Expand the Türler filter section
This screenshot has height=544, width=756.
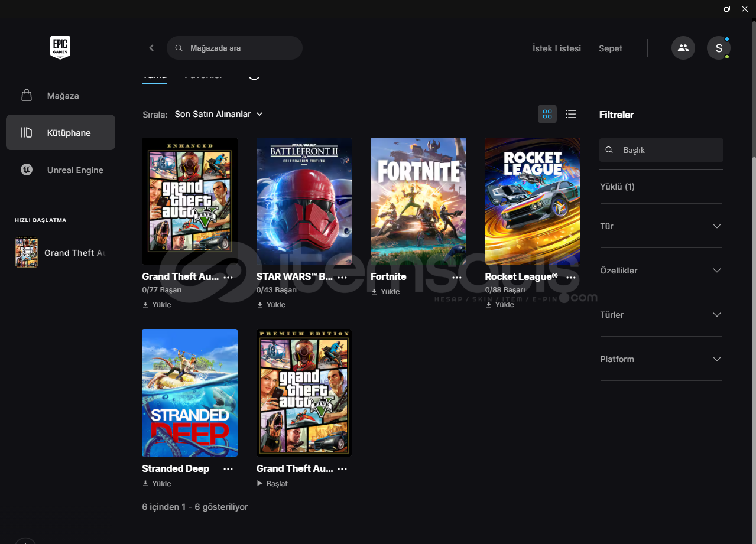pos(661,315)
